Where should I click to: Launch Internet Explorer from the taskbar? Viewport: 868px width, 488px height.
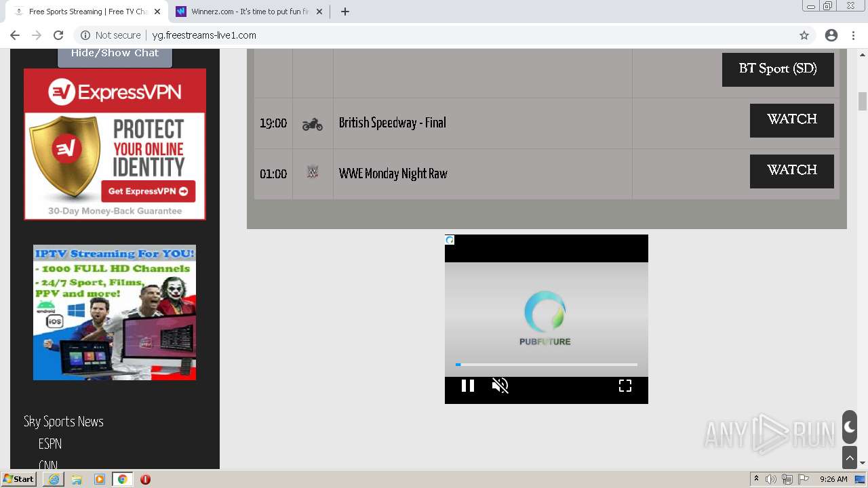[54, 479]
